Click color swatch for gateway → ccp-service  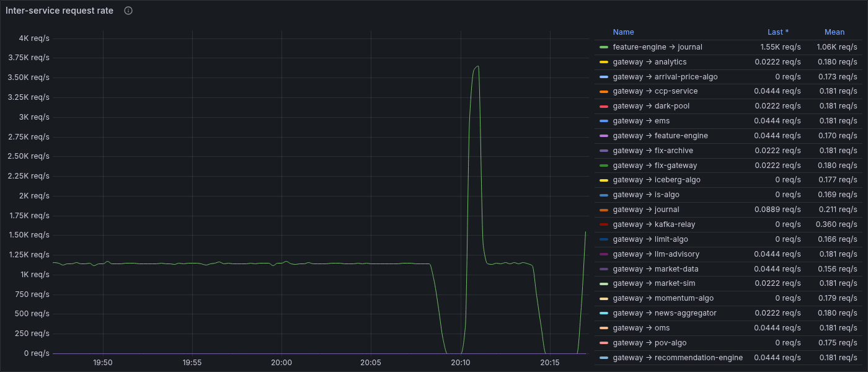[604, 91]
